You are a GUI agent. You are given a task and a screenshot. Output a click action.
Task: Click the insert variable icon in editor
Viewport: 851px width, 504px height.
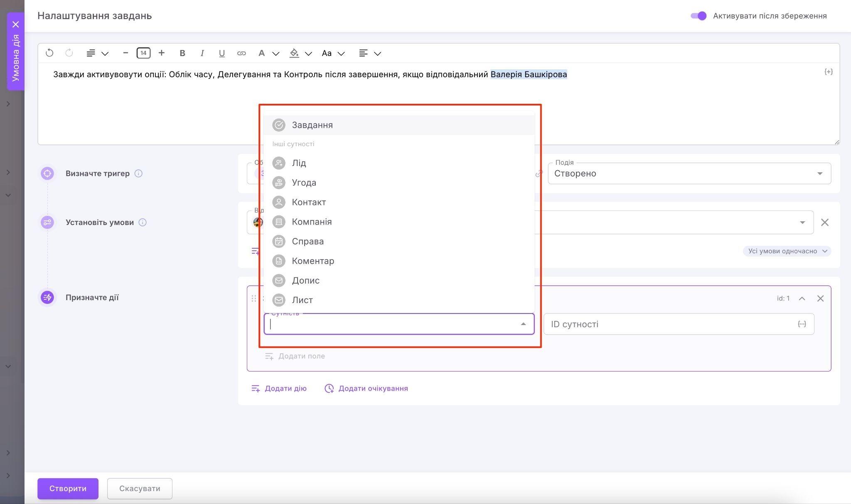pos(828,72)
